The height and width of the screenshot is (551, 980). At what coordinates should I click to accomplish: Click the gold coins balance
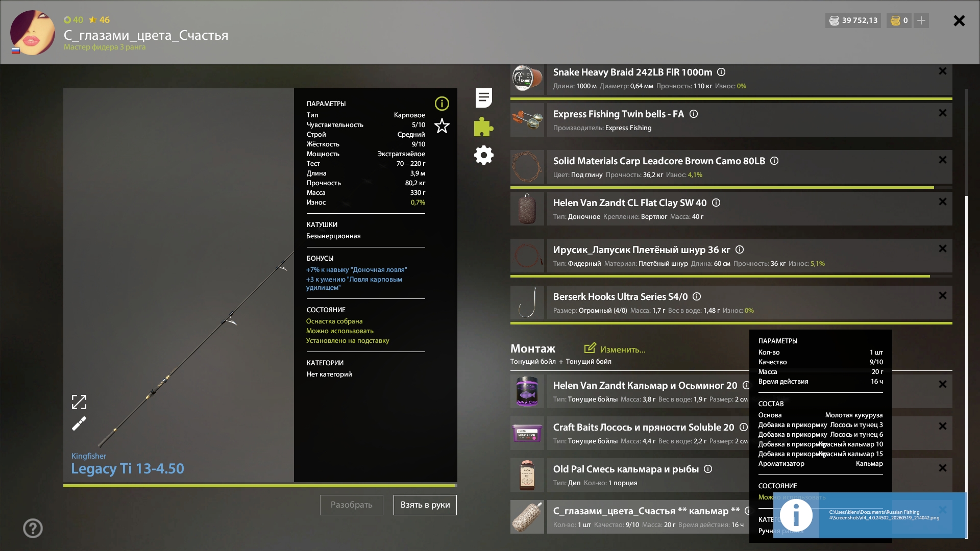click(899, 20)
